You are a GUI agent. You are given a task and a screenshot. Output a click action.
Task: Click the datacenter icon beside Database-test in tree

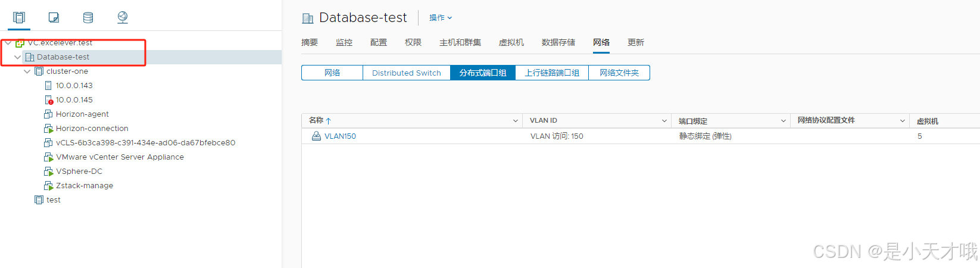click(30, 57)
